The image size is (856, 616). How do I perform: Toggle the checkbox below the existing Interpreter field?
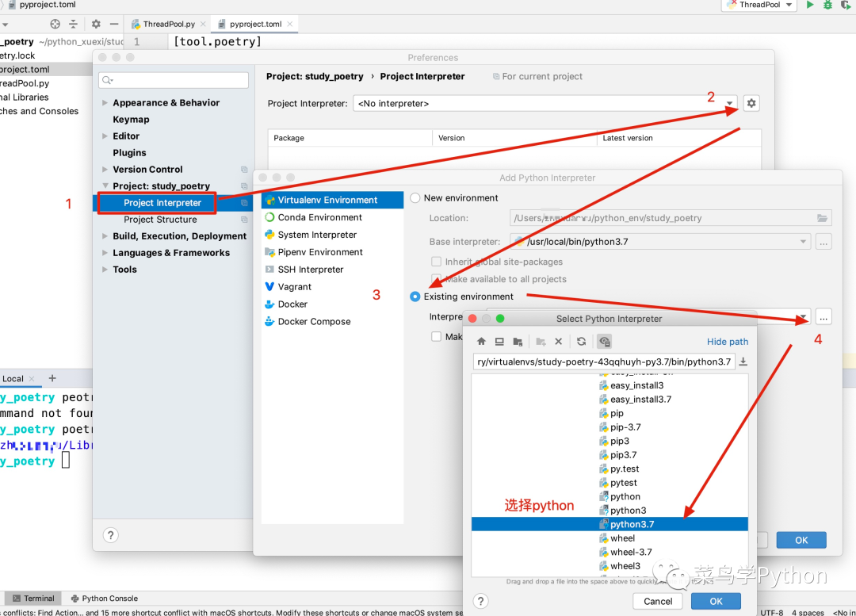(x=436, y=336)
